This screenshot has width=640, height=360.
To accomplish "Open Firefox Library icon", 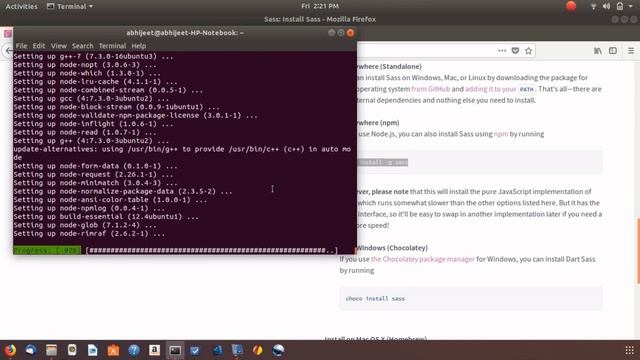I will pos(598,51).
